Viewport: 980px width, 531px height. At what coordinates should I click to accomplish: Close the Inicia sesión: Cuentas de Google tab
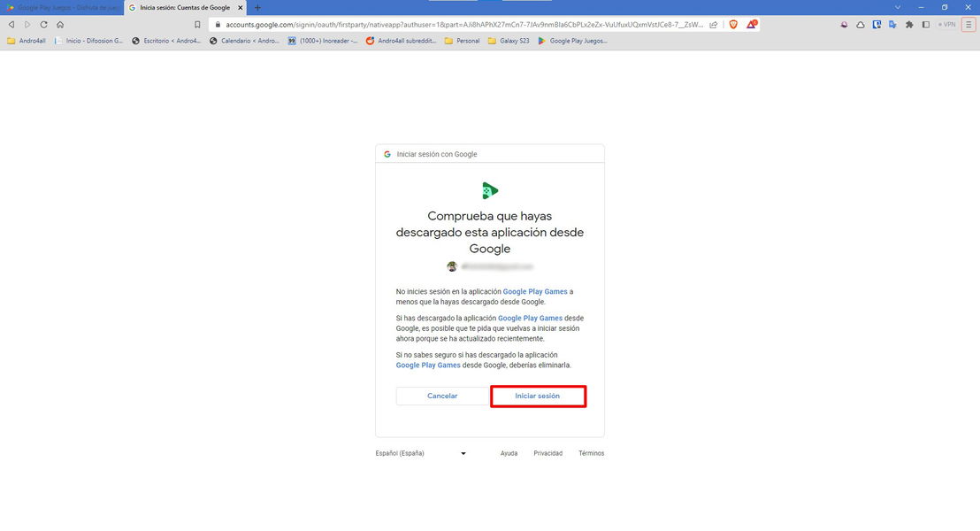(240, 7)
